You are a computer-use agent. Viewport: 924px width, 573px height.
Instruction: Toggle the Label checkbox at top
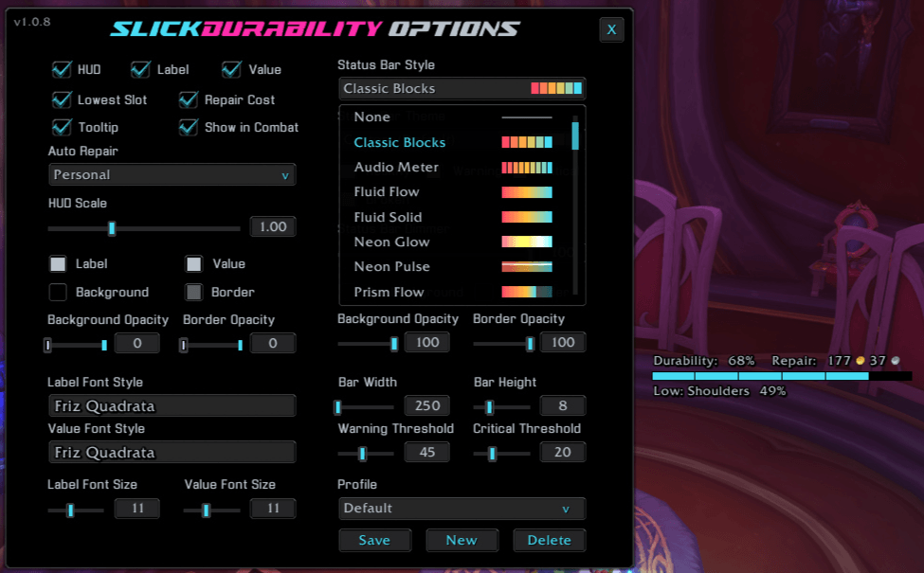140,69
